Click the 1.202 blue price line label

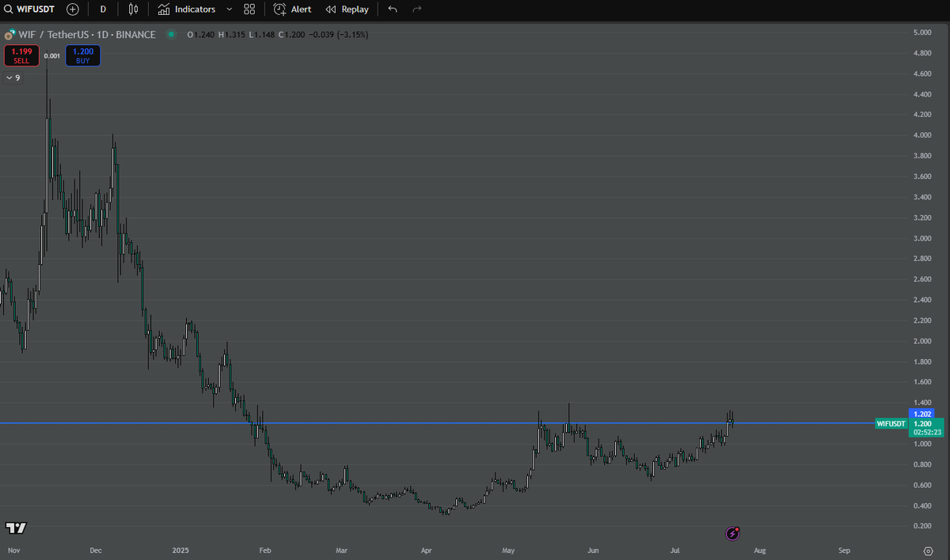[x=922, y=414]
